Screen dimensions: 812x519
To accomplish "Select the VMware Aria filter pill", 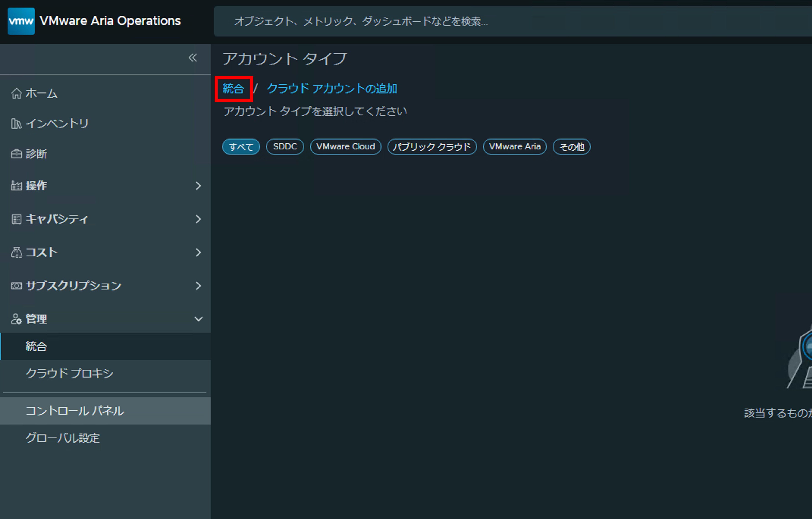I will click(515, 147).
